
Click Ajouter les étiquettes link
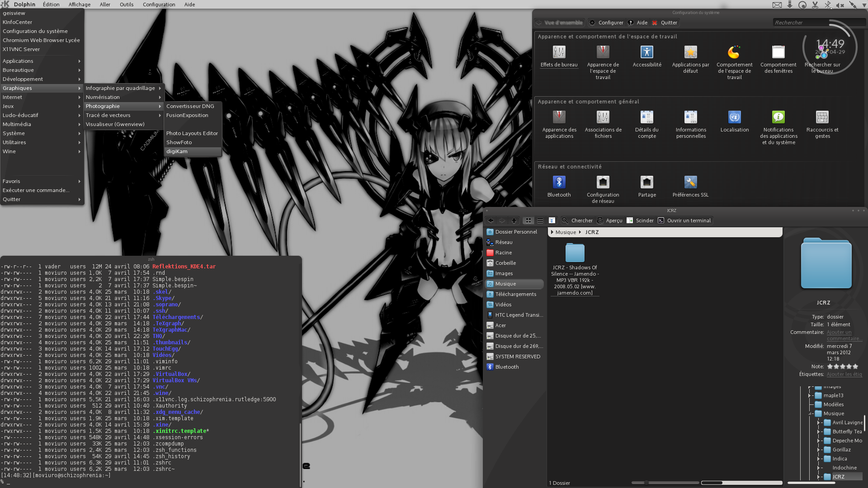844,374
